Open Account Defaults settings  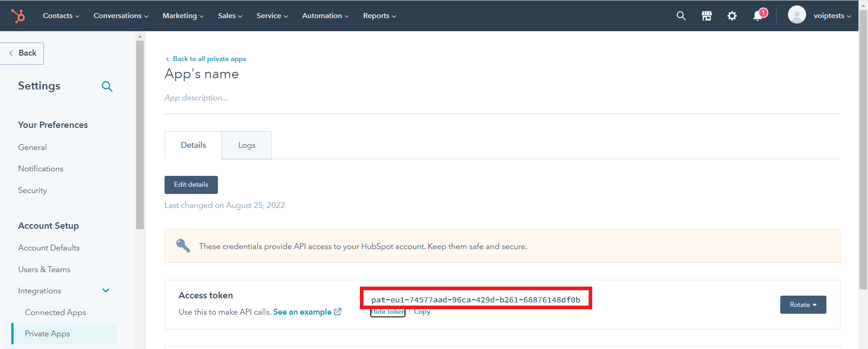[49, 248]
